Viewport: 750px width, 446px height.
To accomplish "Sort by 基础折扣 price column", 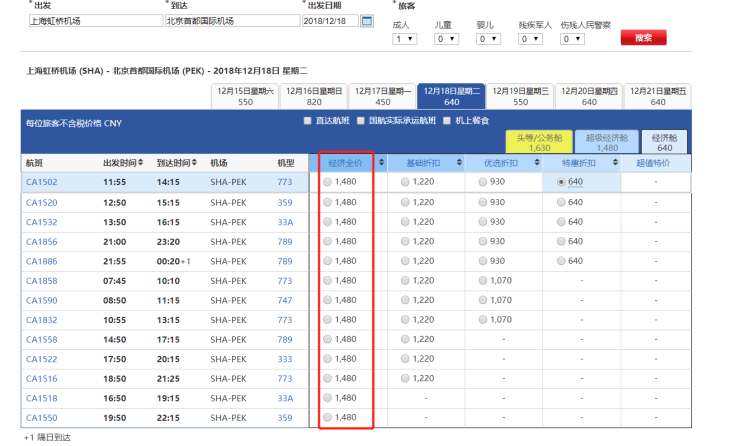I will 458,162.
